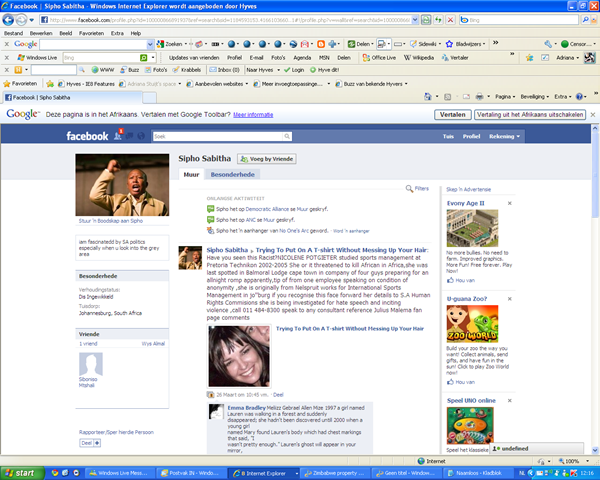This screenshot has width=600, height=480.
Task: Switch to Zimbabwe property taskbar window
Action: point(334,473)
